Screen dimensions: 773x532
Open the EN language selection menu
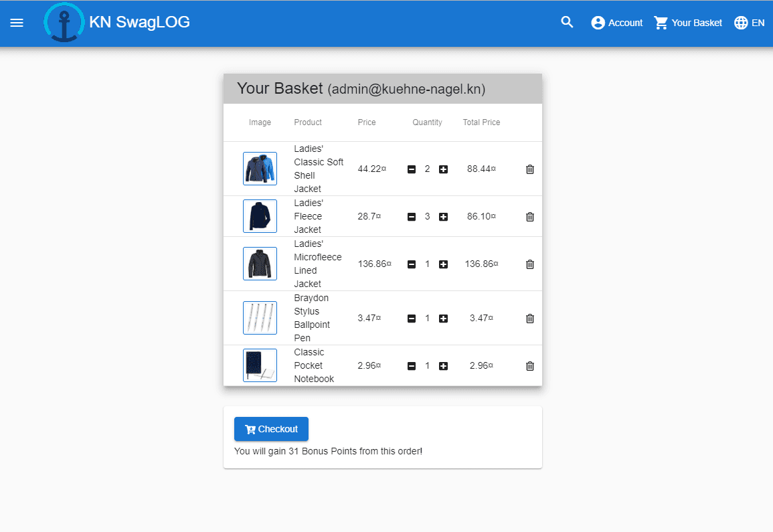tap(750, 23)
